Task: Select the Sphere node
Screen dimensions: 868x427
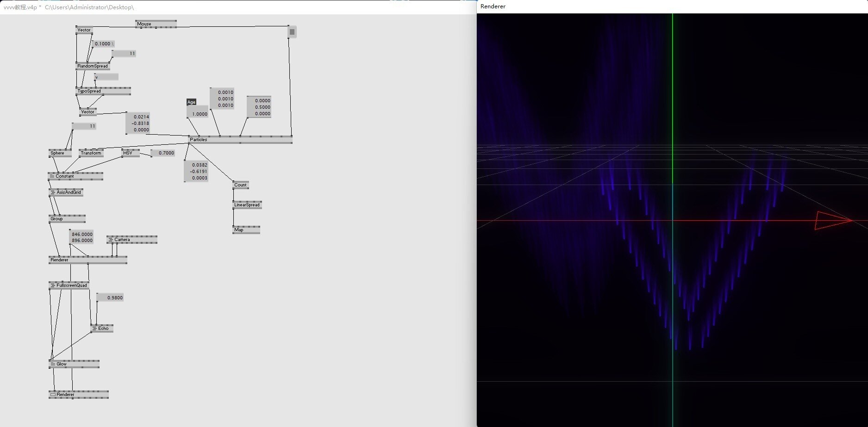Action: click(x=60, y=153)
